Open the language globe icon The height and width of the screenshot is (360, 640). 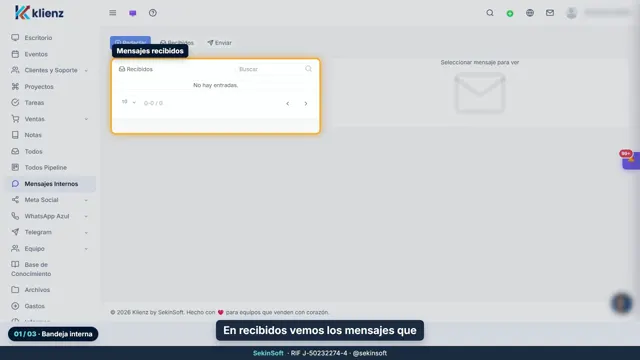(530, 13)
